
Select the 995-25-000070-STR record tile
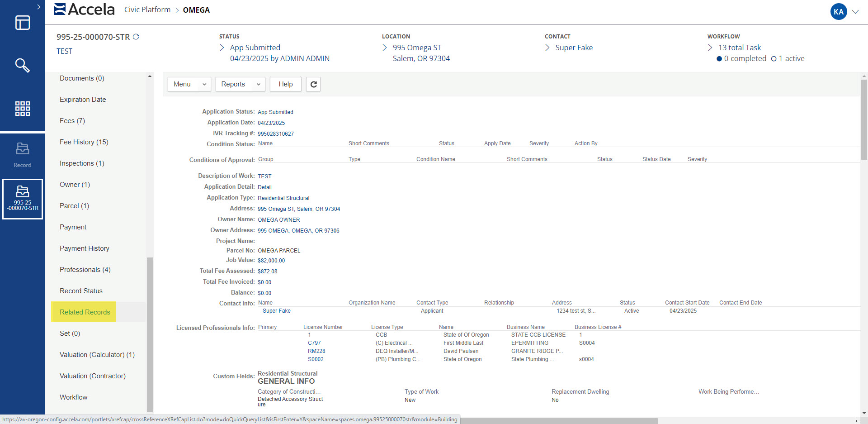coord(23,199)
